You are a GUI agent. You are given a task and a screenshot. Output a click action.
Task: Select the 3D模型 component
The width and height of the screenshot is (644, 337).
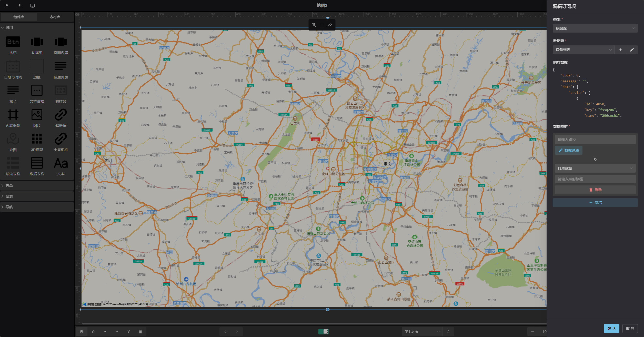point(37,142)
